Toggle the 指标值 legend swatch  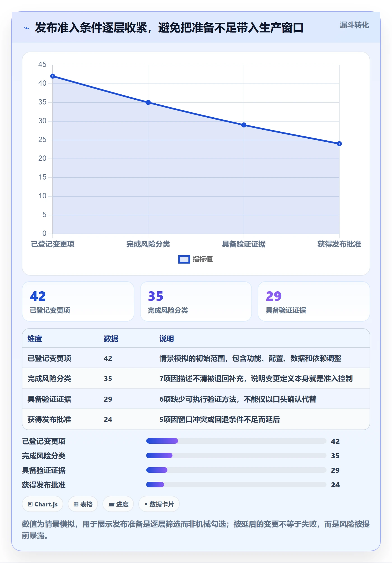coord(184,259)
